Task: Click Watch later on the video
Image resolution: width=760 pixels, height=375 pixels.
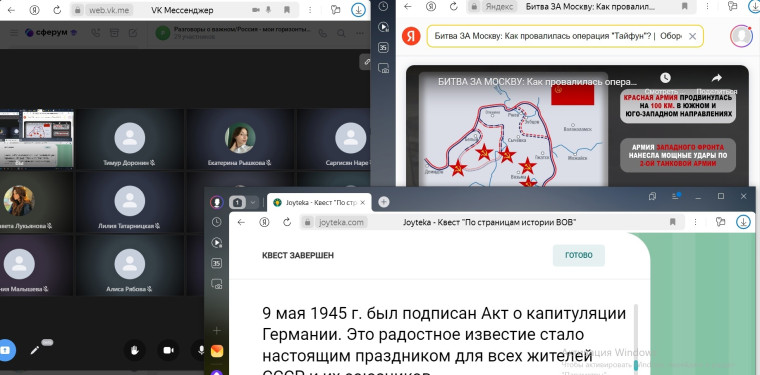Action: (x=665, y=82)
